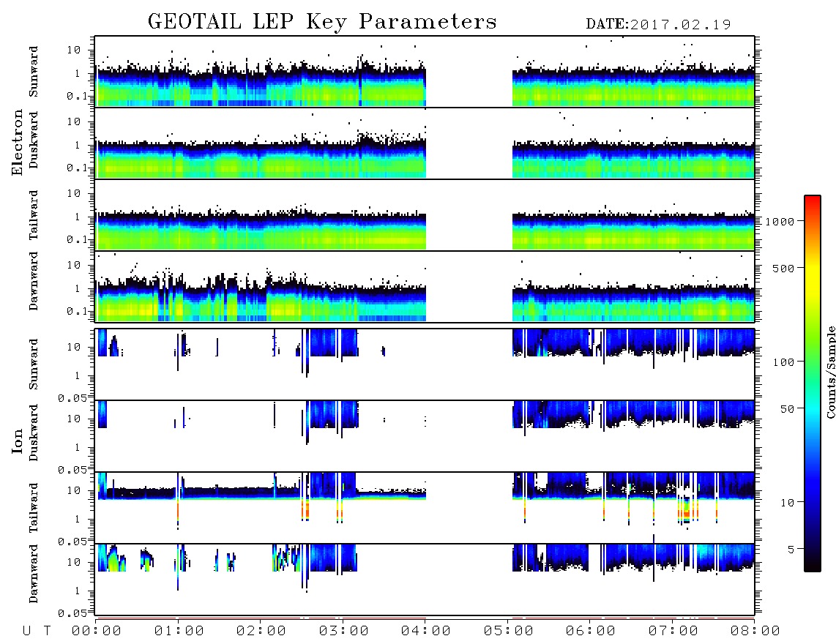This screenshot has height=644, width=836.
Task: Click the "0.05" tick of Ion Sunward panel
Action: (x=72, y=398)
